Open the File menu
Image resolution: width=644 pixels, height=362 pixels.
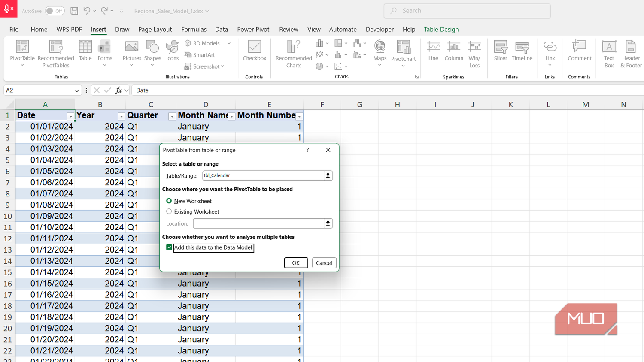[14, 29]
